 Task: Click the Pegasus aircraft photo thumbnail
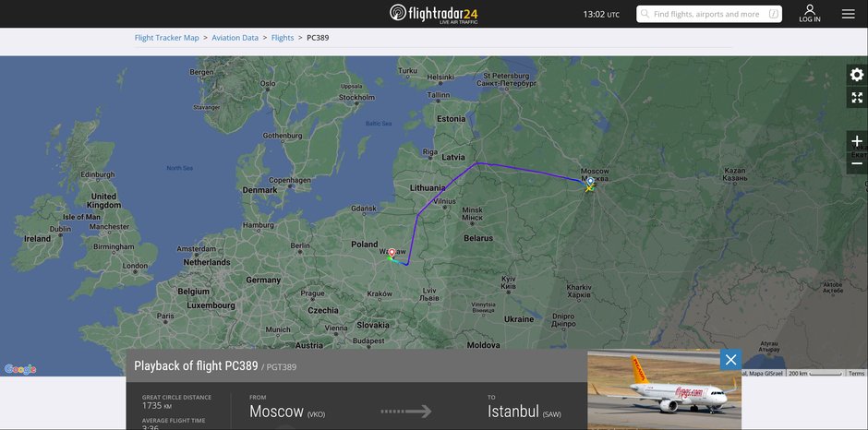664,389
